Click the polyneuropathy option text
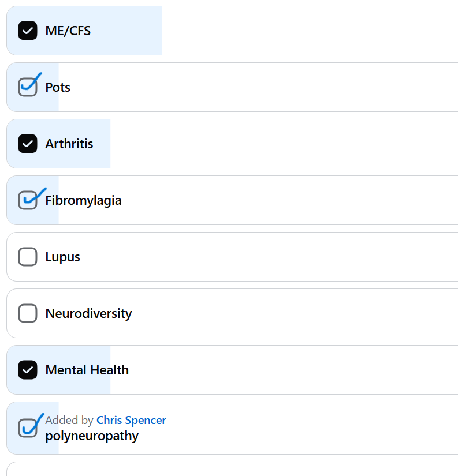 click(x=92, y=436)
